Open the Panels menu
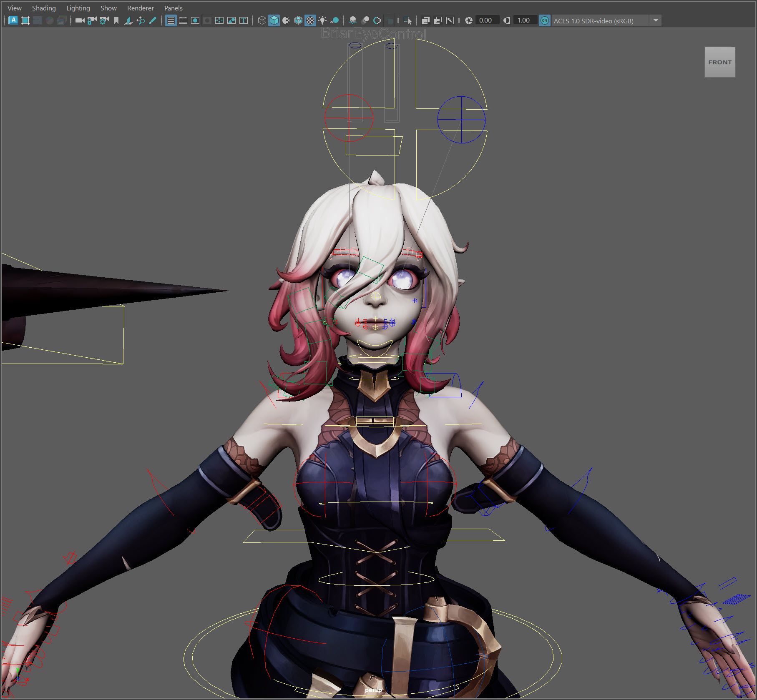This screenshot has height=700, width=757. (173, 8)
